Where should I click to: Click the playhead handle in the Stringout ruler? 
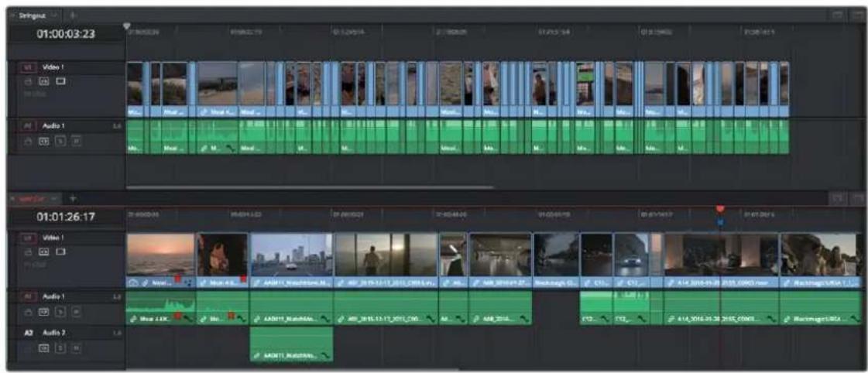pyautogui.click(x=127, y=26)
